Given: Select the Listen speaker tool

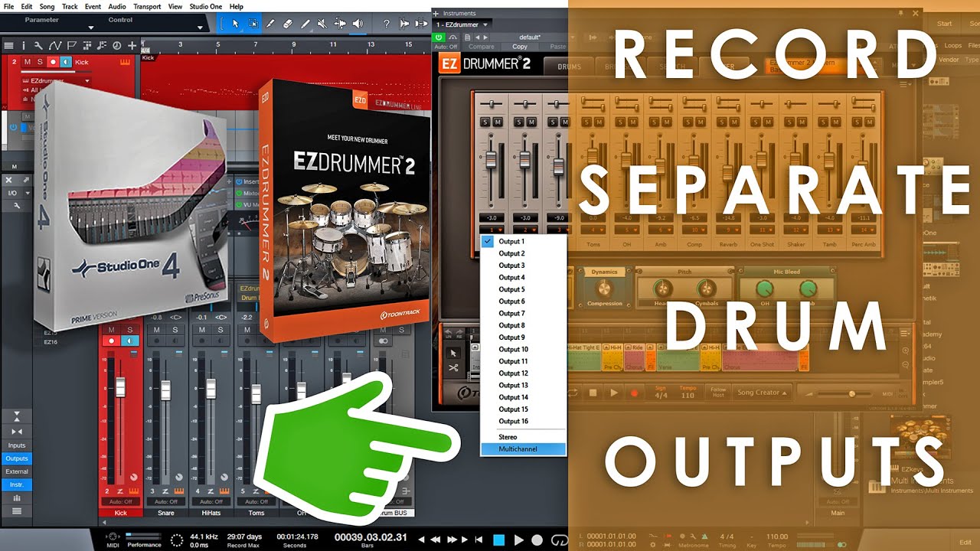Looking at the screenshot, I should tap(358, 24).
